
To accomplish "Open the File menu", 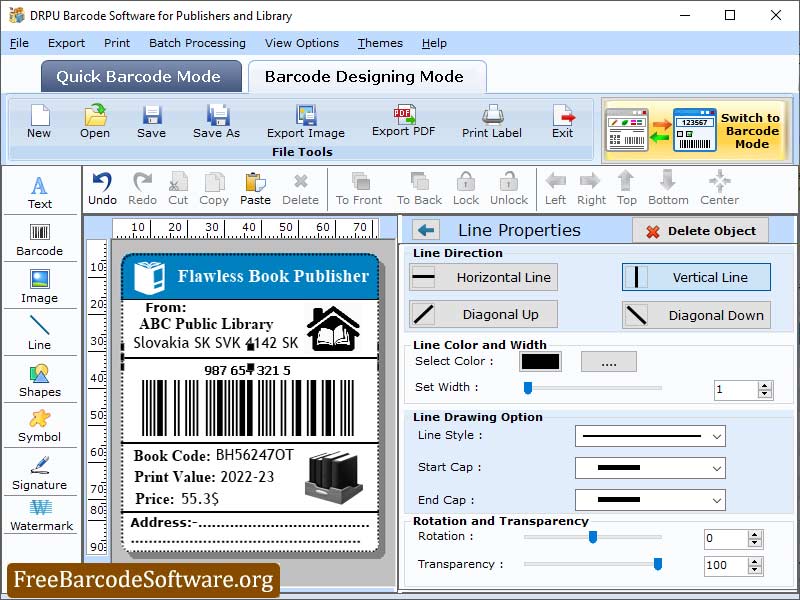I will tap(19, 43).
